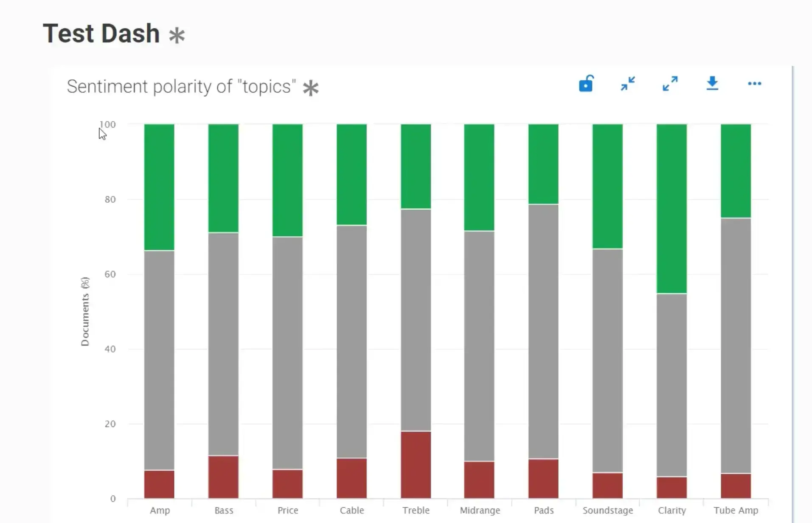Click the green positive segment of Clarity

[x=672, y=208]
